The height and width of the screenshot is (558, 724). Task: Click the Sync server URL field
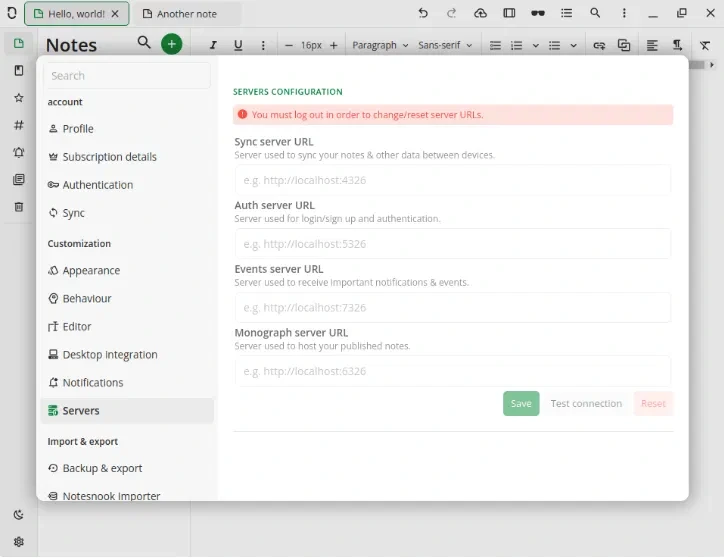pyautogui.click(x=452, y=180)
